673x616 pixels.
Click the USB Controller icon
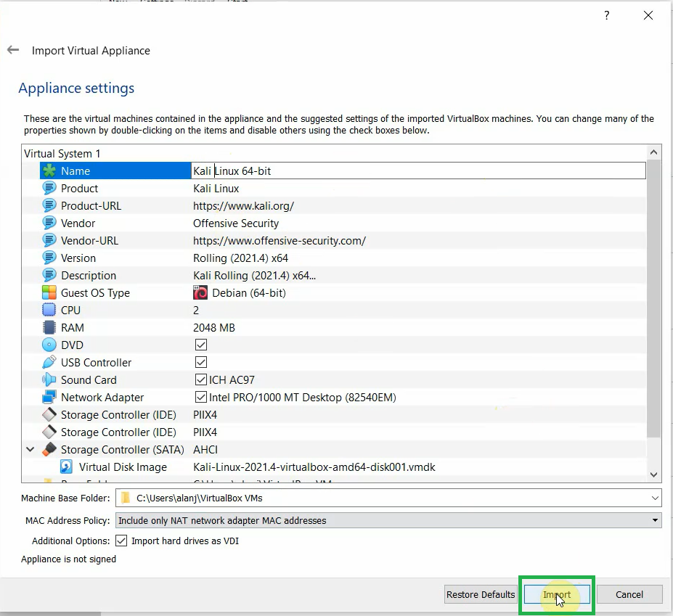pyautogui.click(x=48, y=362)
